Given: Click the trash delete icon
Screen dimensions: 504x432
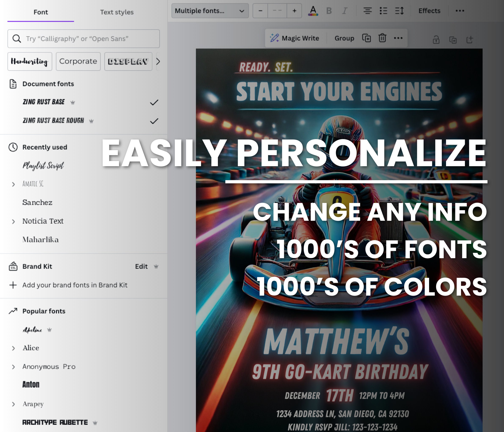Looking at the screenshot, I should [x=382, y=38].
